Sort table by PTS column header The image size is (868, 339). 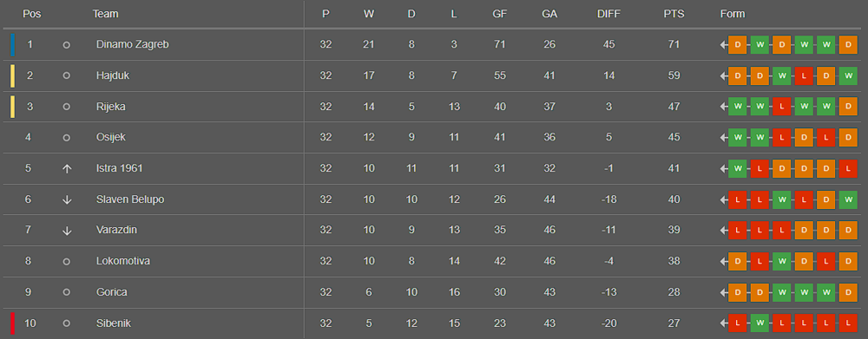coord(674,15)
